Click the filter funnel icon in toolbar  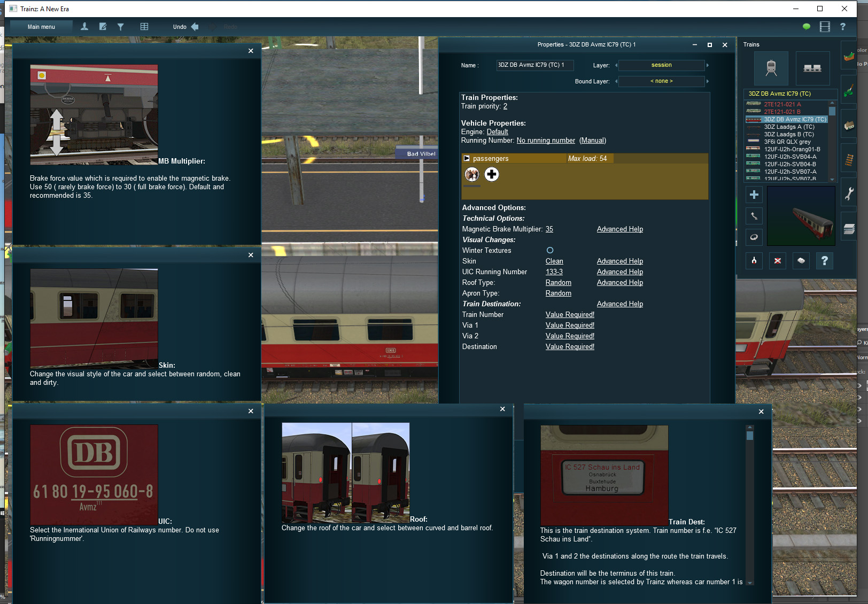pos(121,27)
